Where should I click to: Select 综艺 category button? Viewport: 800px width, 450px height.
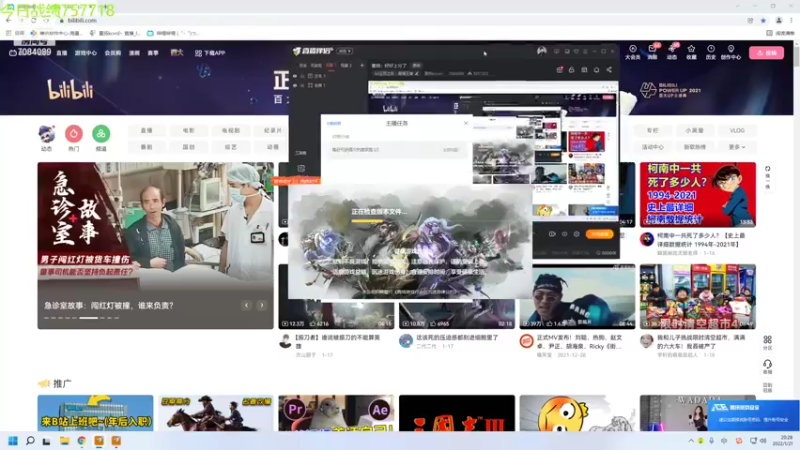(x=231, y=147)
